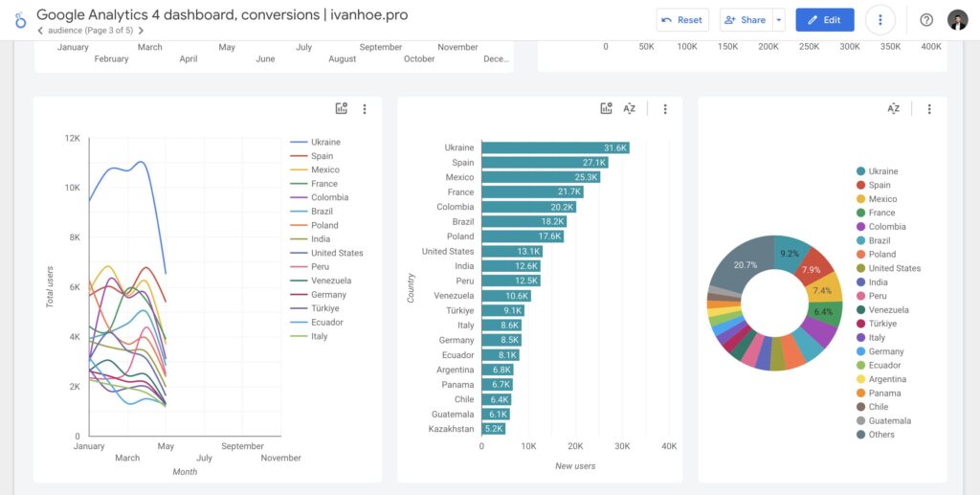The image size is (980, 495).
Task: Click the Reset button
Action: coord(681,20)
